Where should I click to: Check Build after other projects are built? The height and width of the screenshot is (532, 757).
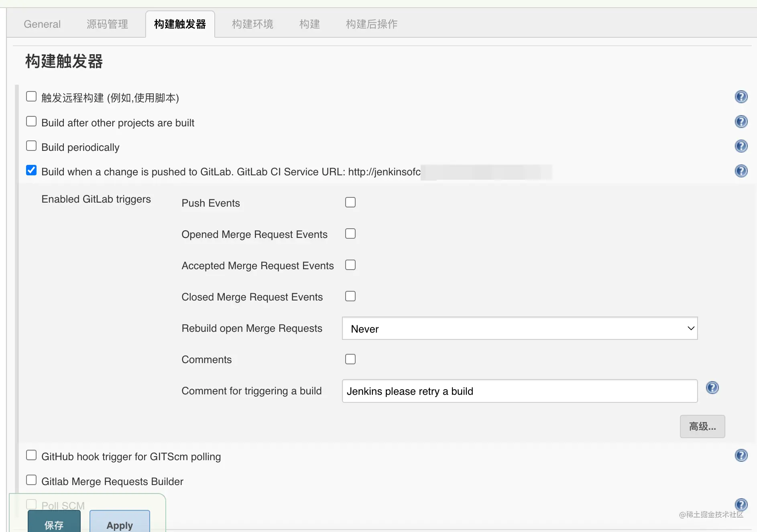31,121
